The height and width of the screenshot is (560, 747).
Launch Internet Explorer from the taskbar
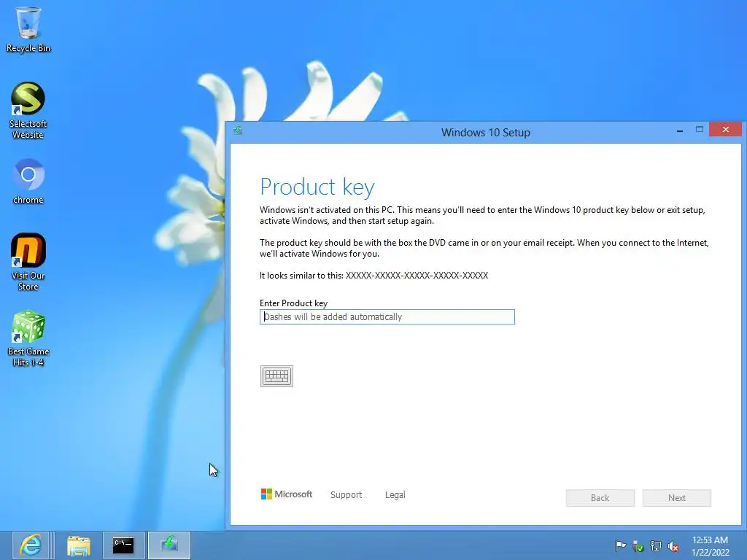pos(30,545)
